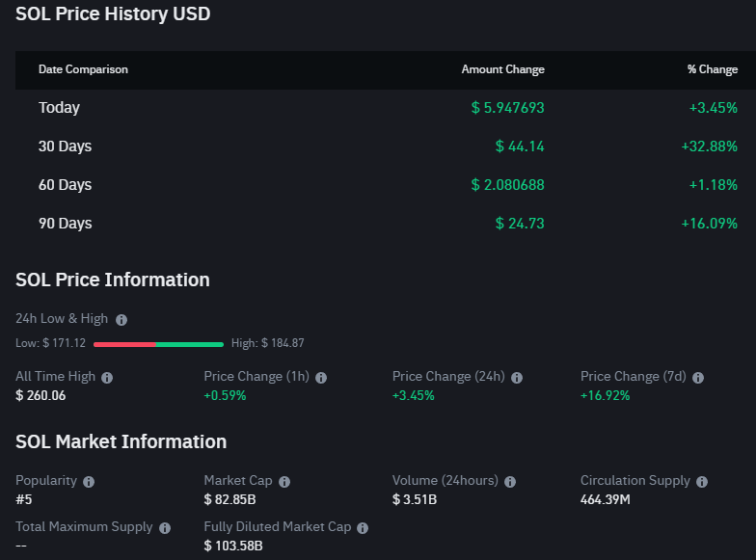Open the Market Cap info icon
Screen dimensions: 756x560
[x=284, y=481]
